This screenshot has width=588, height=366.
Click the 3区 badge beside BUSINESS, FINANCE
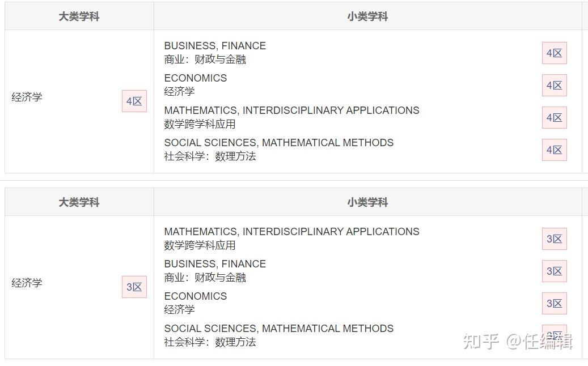(554, 271)
